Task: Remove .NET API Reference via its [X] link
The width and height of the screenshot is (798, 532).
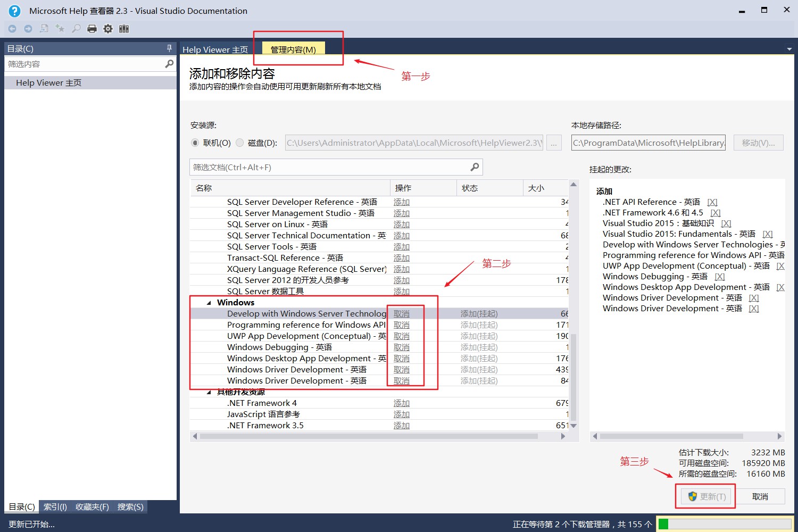Action: [x=712, y=202]
